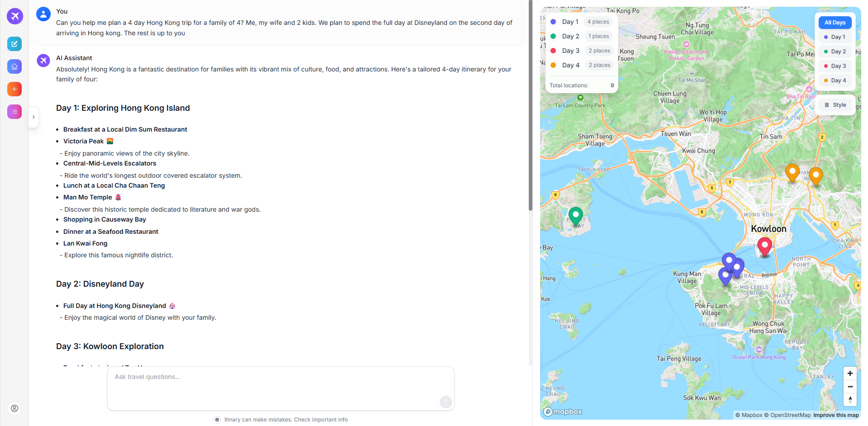Select the All Days view
This screenshot has width=868, height=426.
click(835, 22)
